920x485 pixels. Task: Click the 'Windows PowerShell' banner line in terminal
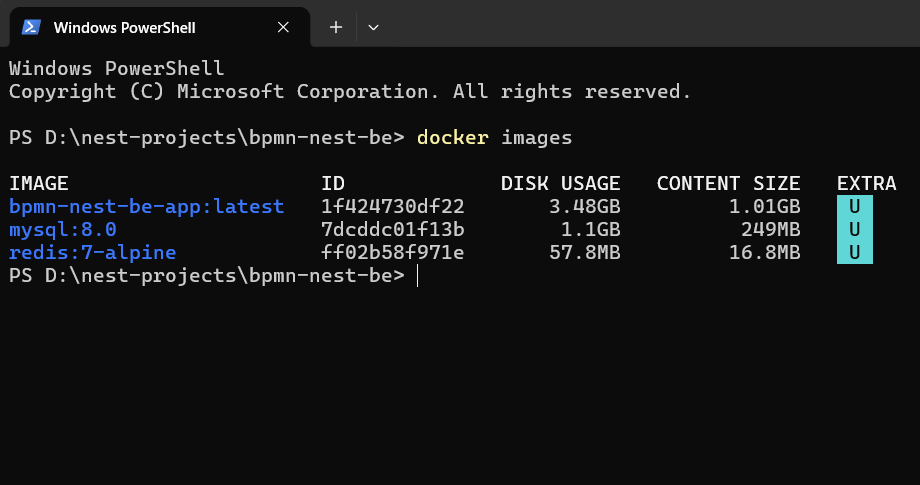(x=117, y=68)
